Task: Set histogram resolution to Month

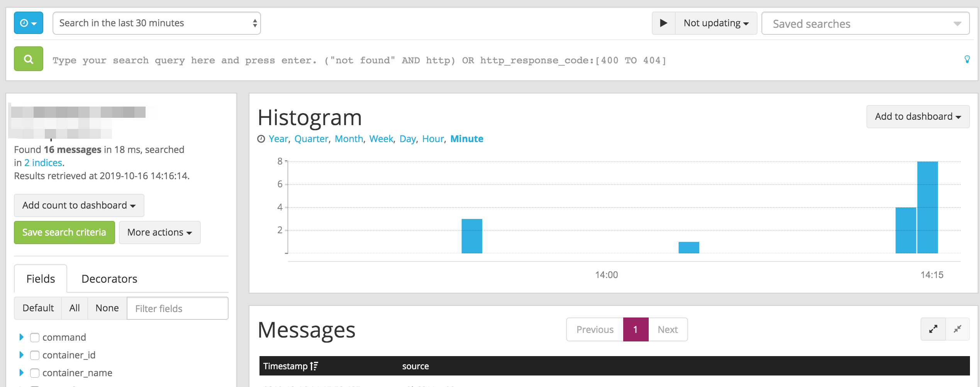Action: pos(349,139)
